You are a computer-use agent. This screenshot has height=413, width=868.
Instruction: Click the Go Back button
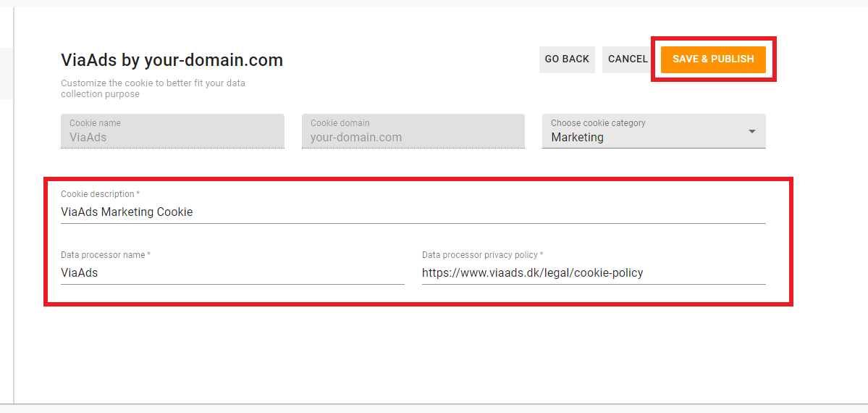tap(567, 59)
